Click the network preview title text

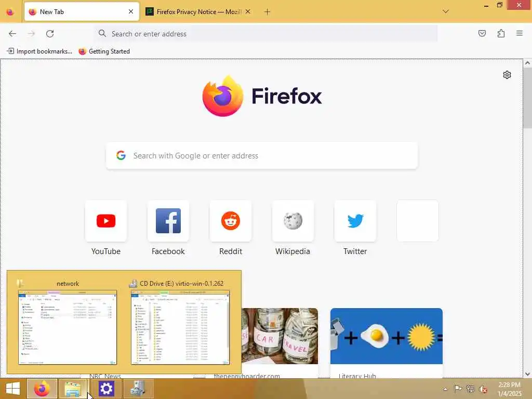pos(68,283)
